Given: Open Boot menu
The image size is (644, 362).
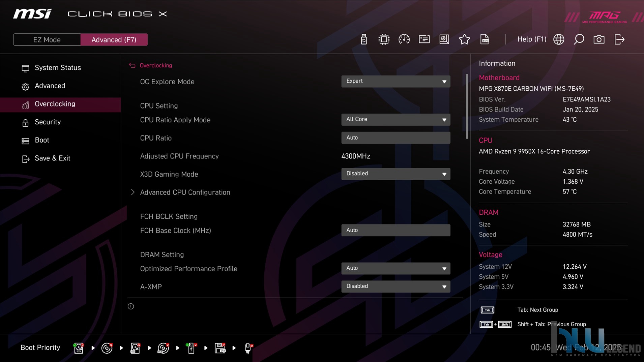Looking at the screenshot, I should pyautogui.click(x=42, y=140).
